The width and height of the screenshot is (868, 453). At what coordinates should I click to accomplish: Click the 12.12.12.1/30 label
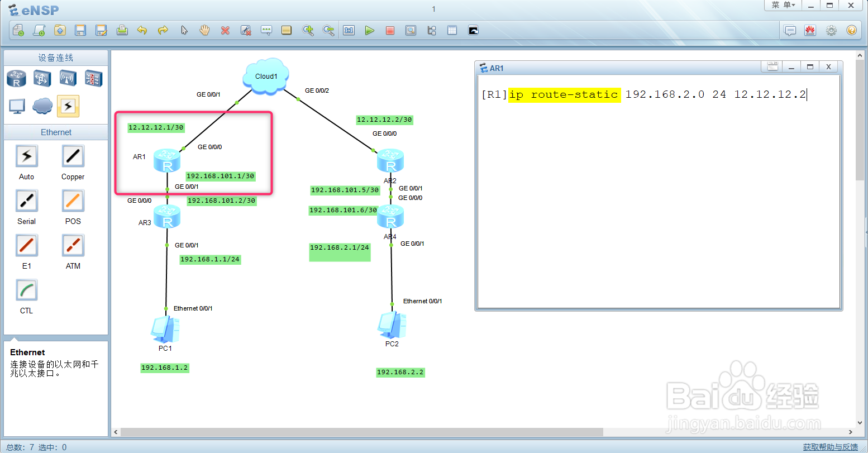pos(156,127)
